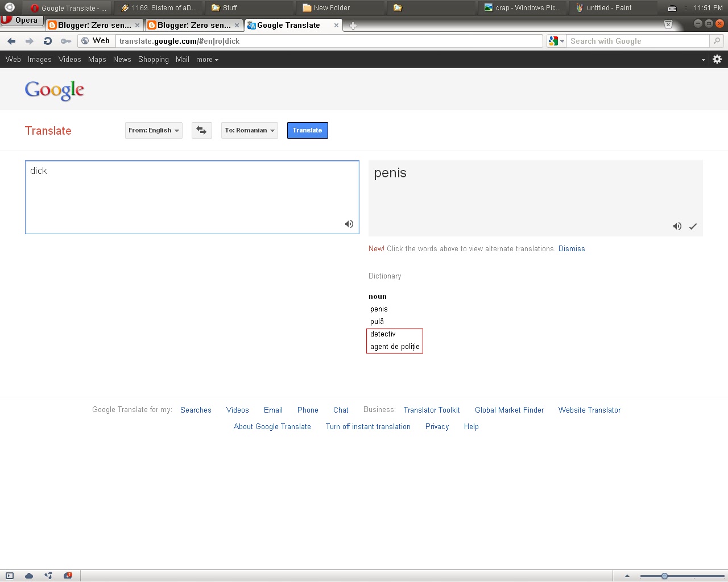Open Shopping in Google top bar
728x582 pixels.
tap(153, 59)
